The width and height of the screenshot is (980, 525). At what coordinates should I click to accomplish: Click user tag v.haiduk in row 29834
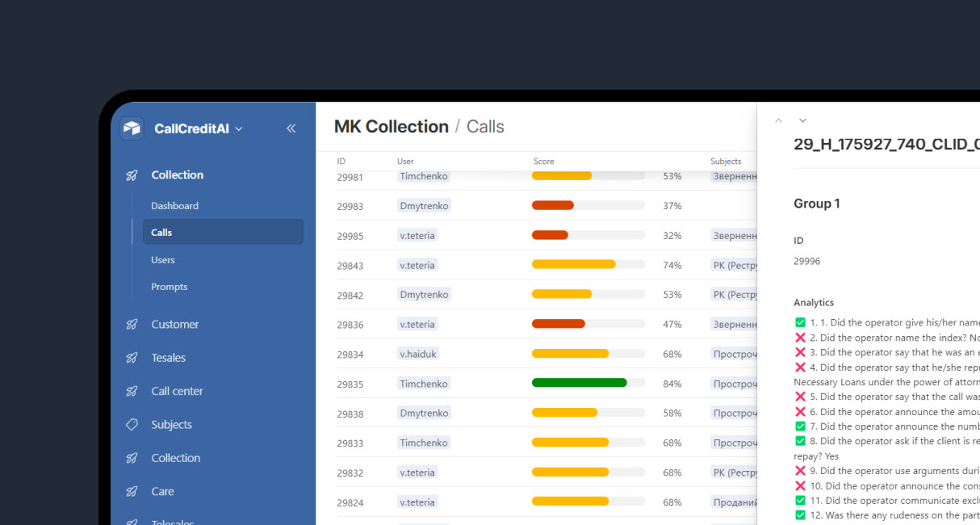418,354
